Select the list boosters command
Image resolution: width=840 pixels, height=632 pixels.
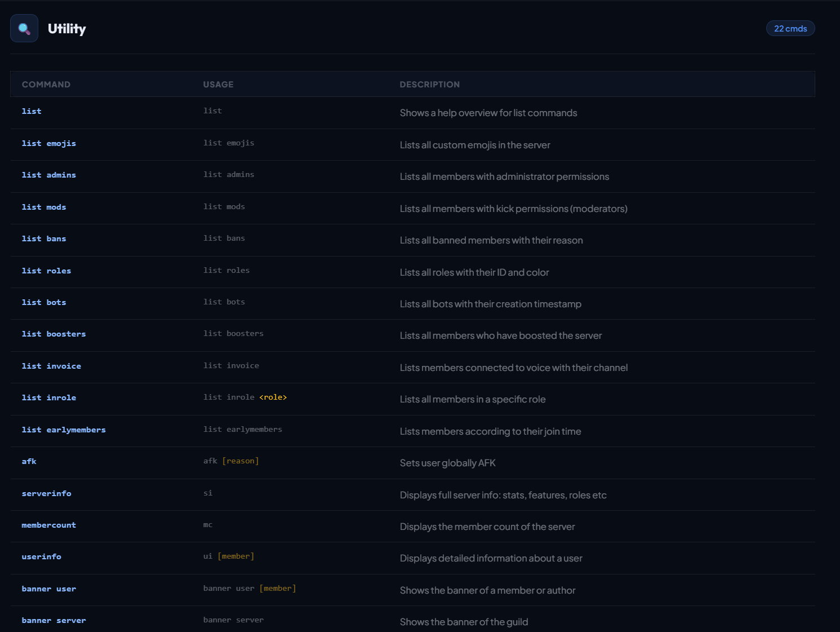coord(54,334)
